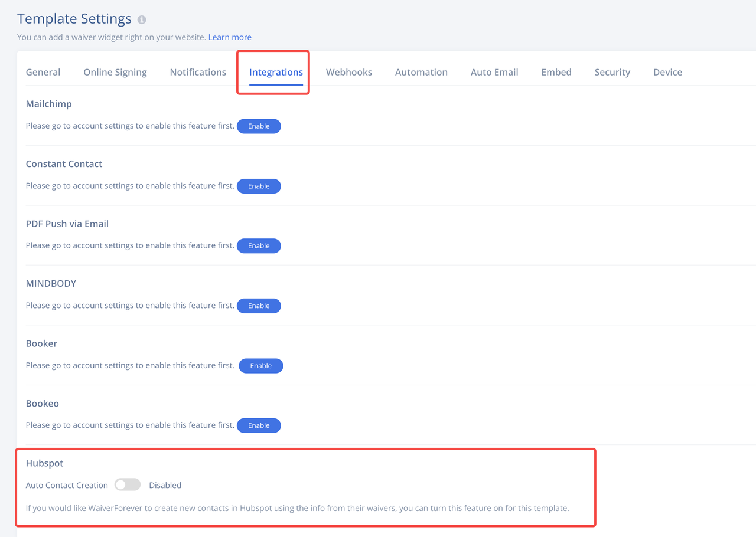Click Enable button for Constant Contact
756x537 pixels.
(x=259, y=186)
